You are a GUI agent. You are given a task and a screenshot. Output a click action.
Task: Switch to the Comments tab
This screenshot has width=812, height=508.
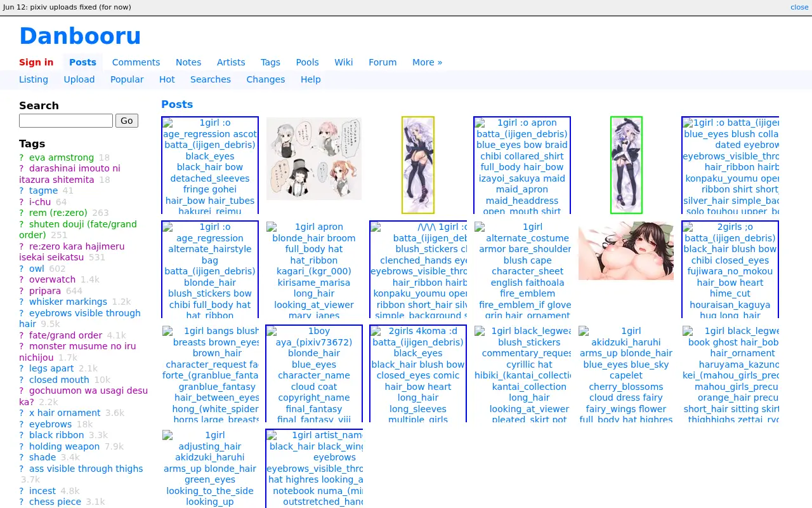136,62
